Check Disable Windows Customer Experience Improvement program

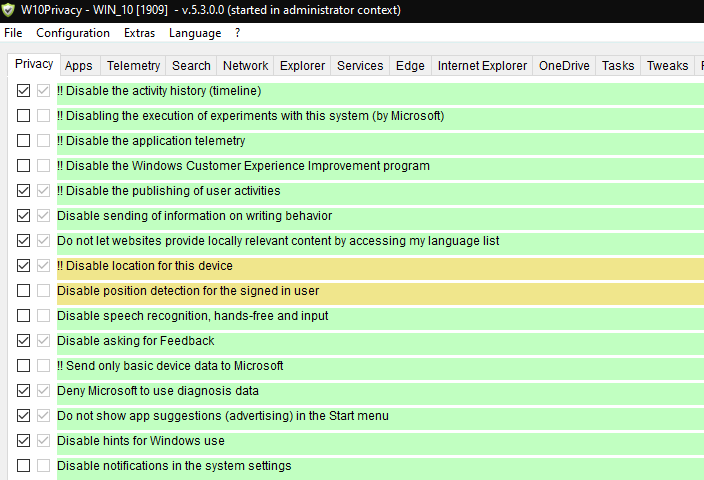[x=23, y=166]
